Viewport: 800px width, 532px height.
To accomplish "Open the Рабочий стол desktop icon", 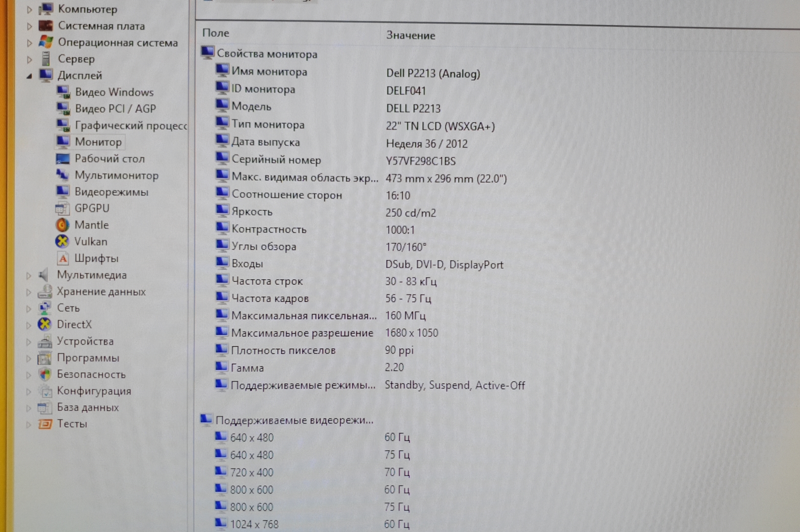I will click(x=63, y=159).
